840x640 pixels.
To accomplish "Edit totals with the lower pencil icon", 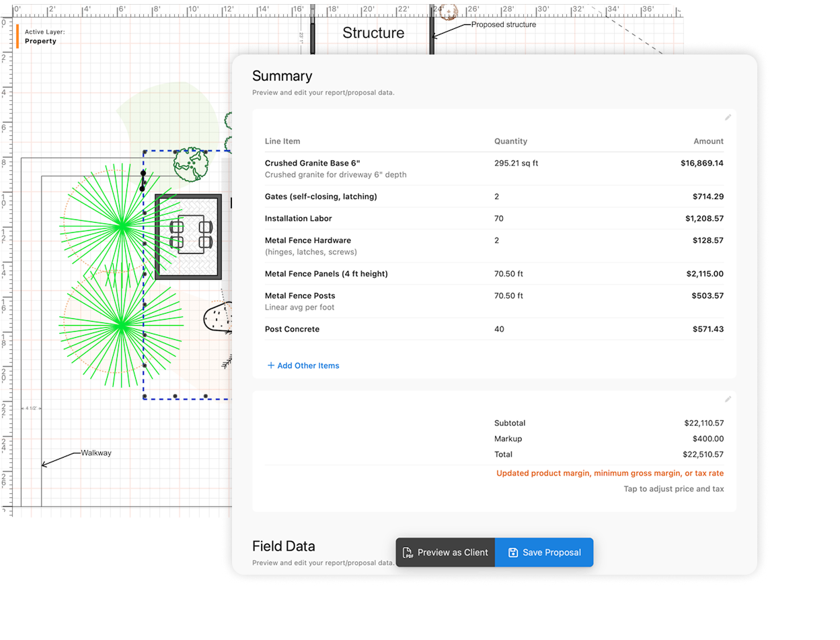I will point(728,399).
